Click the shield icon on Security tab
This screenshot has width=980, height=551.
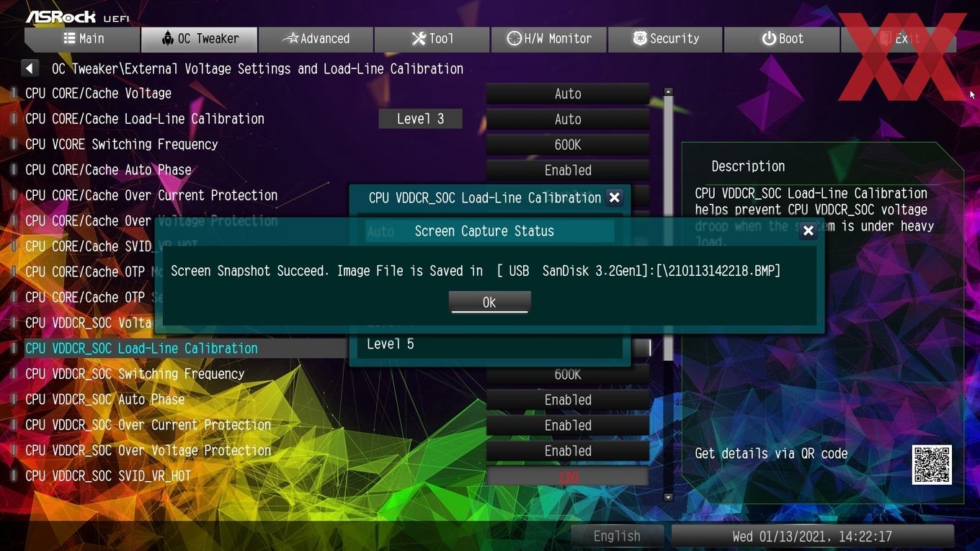coord(639,38)
